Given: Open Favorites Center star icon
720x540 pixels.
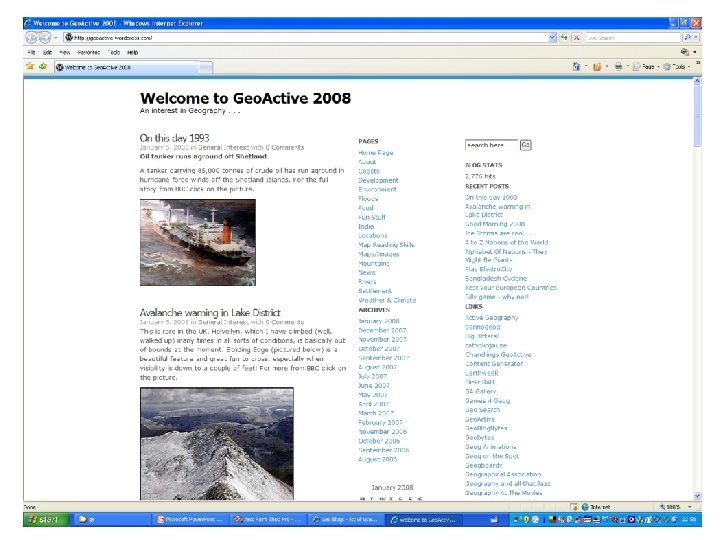Looking at the screenshot, I should (x=30, y=67).
